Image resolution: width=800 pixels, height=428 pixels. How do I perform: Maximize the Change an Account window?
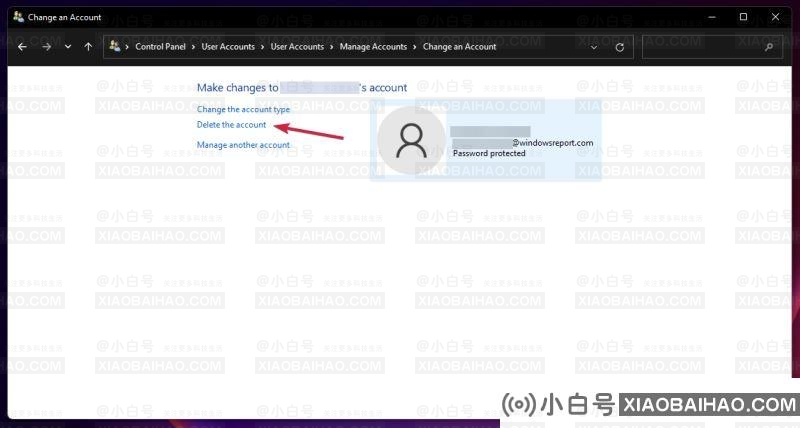743,17
